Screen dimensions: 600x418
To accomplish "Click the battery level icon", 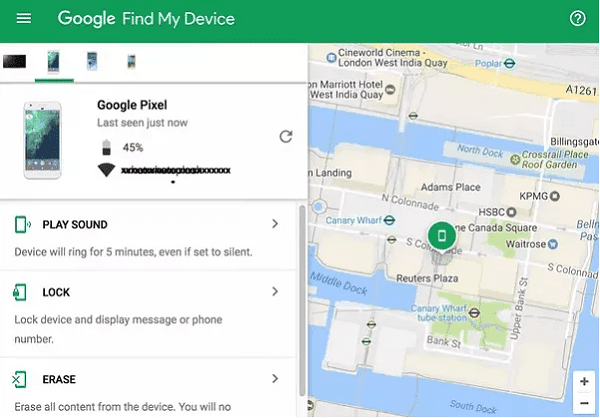I will (x=106, y=147).
